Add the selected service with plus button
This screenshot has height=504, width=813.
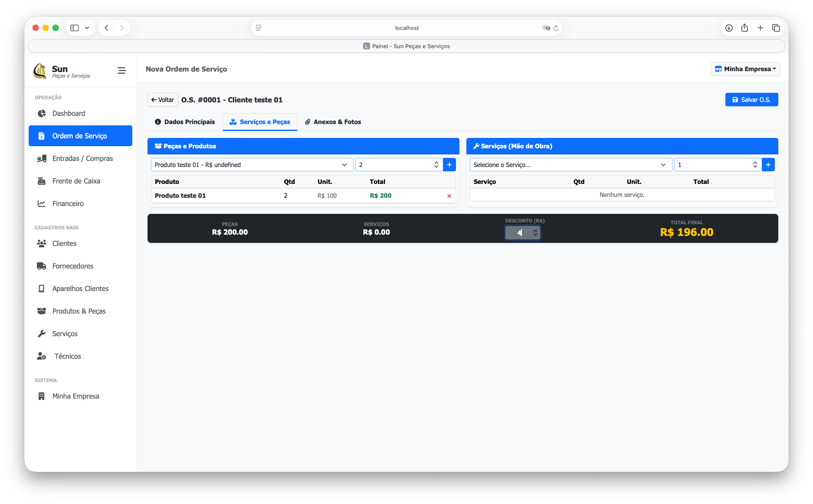[768, 165]
